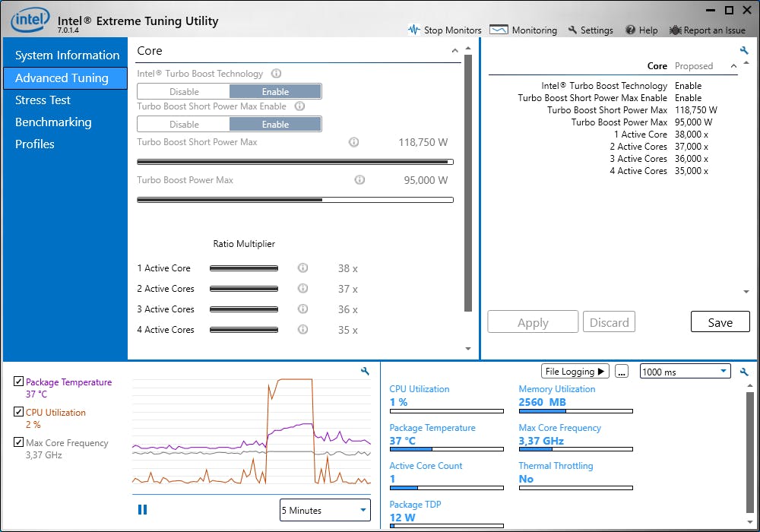The height and width of the screenshot is (532, 760).
Task: Click info icon beside 118,750 W value
Action: pyautogui.click(x=354, y=142)
